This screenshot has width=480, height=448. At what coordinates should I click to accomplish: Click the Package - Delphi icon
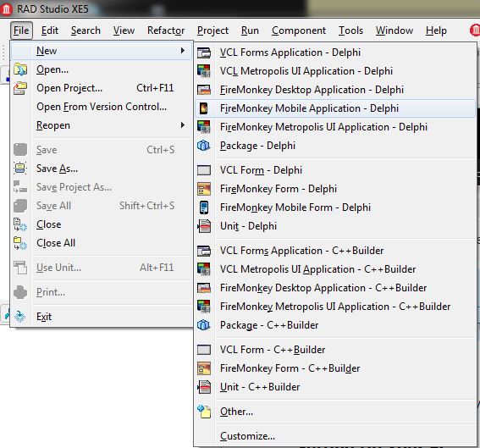pyautogui.click(x=204, y=146)
